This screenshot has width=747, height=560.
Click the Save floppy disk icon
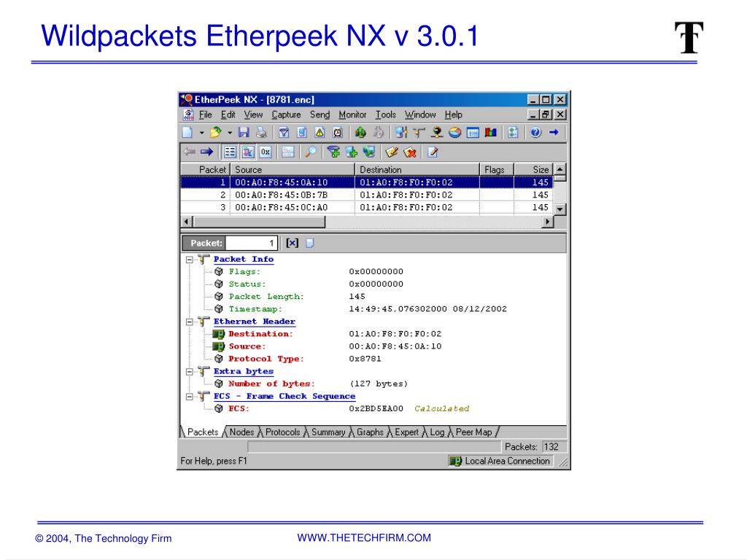tap(244, 133)
